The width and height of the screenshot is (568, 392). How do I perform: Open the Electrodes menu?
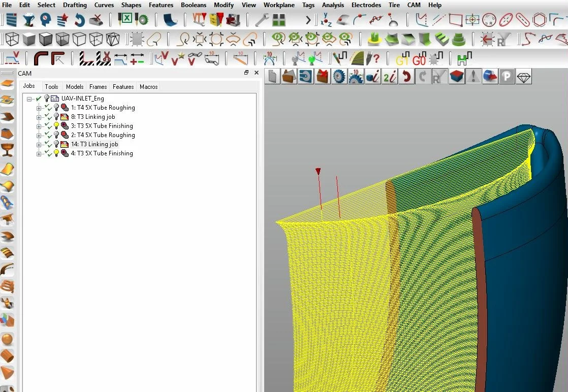(366, 5)
